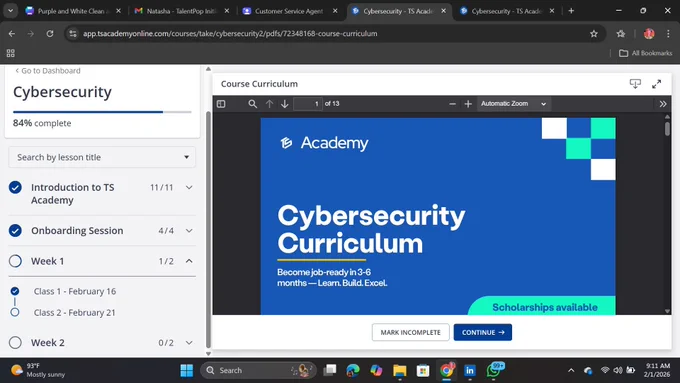Open weather widget showing 93°F
Image resolution: width=680 pixels, height=383 pixels.
(x=38, y=370)
